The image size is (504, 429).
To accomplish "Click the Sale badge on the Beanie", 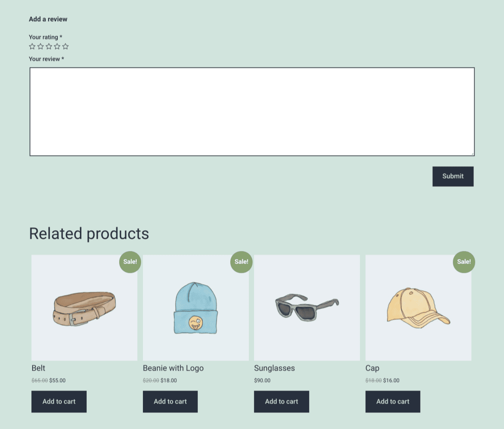I will pyautogui.click(x=241, y=262).
